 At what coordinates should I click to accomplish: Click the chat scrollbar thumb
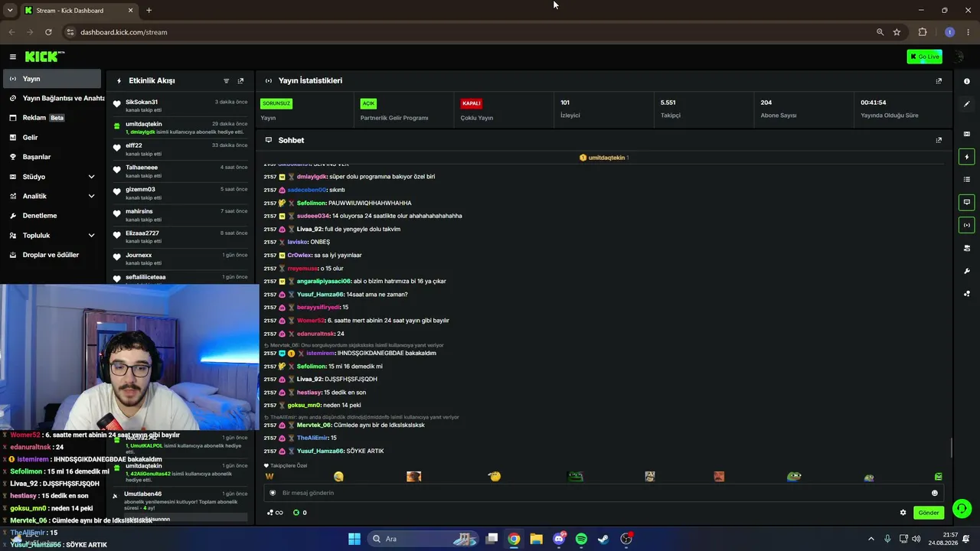coord(952,446)
